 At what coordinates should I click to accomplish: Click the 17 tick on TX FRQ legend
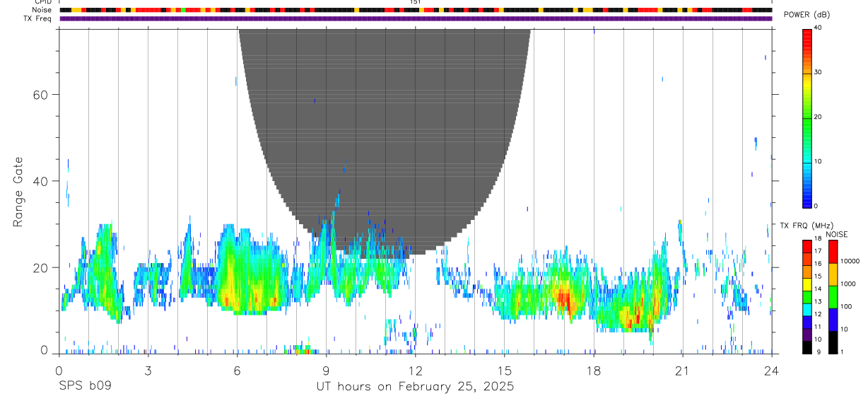[818, 251]
